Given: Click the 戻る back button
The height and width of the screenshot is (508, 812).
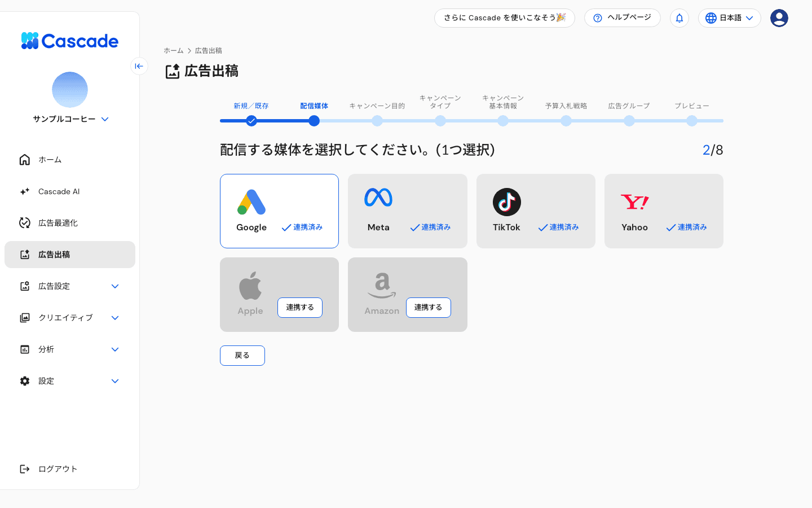Looking at the screenshot, I should (x=242, y=356).
